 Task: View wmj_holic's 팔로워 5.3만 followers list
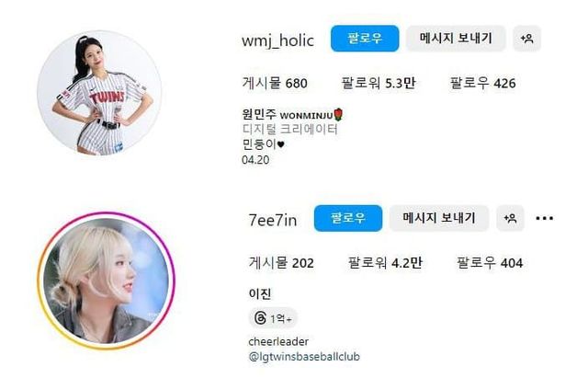tap(378, 83)
